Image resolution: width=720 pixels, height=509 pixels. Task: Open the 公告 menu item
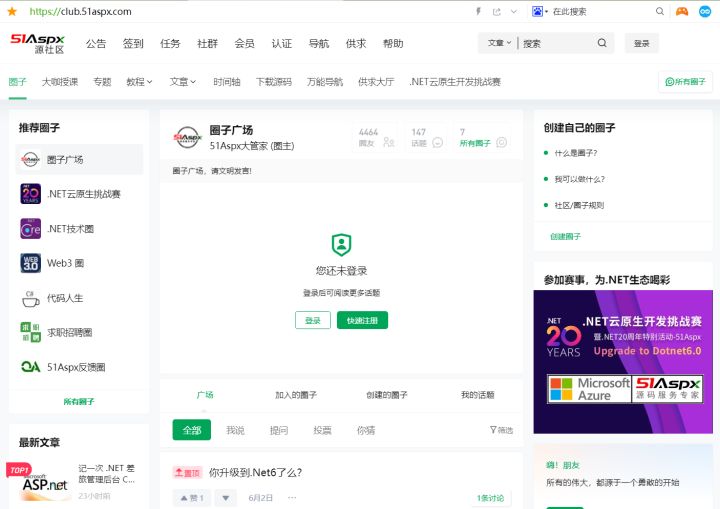pos(96,44)
